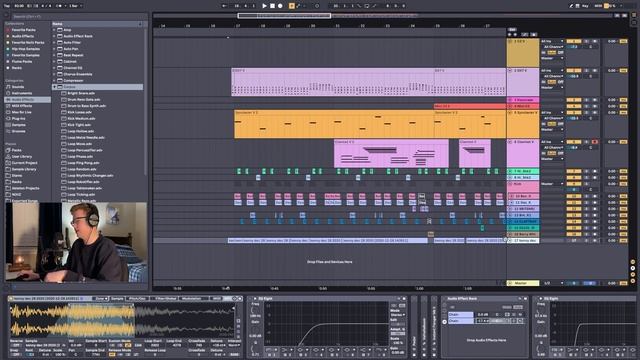Image resolution: width=640 pixels, height=360 pixels.
Task: Toggle the orange MIDI arrangement overdub button
Action: [292, 6]
